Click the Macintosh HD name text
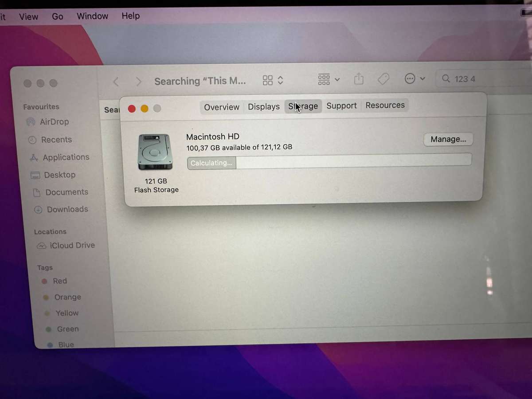 pos(213,137)
